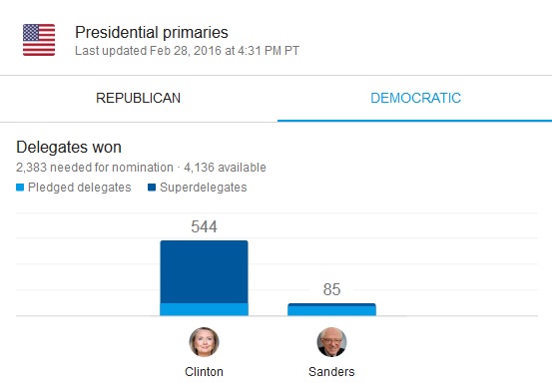Click the Superdelegates dark blue swatch

(x=152, y=188)
